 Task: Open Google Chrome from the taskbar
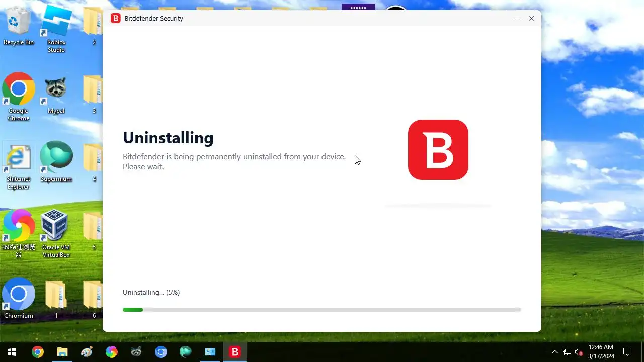point(38,352)
